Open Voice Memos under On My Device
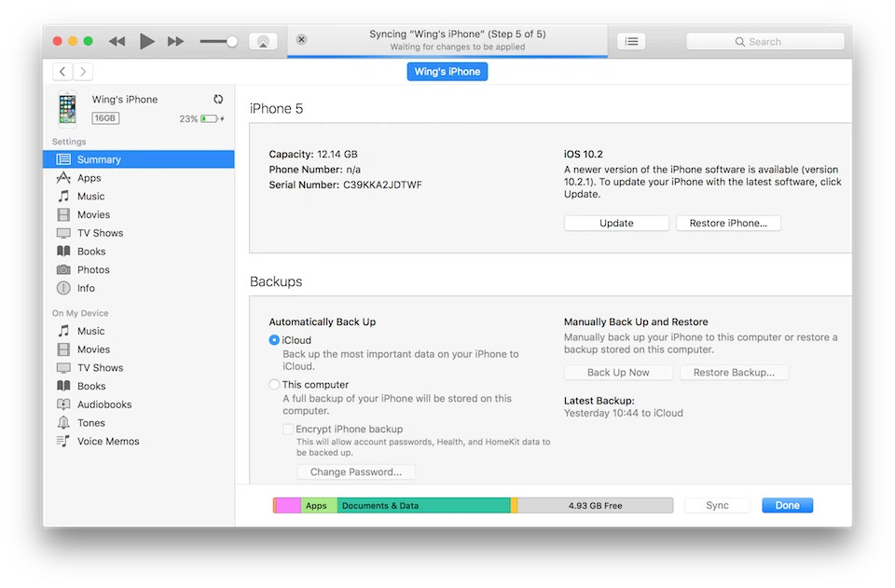The image size is (895, 588). tap(139, 441)
